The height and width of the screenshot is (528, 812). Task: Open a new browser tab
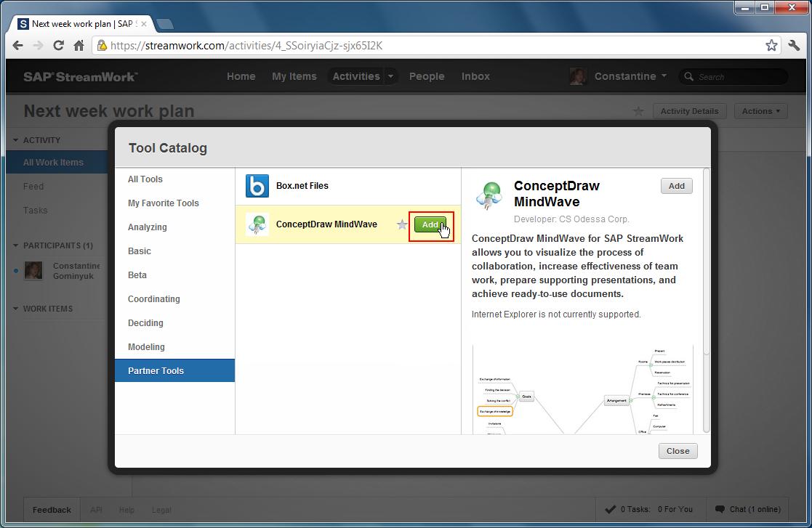pyautogui.click(x=165, y=24)
